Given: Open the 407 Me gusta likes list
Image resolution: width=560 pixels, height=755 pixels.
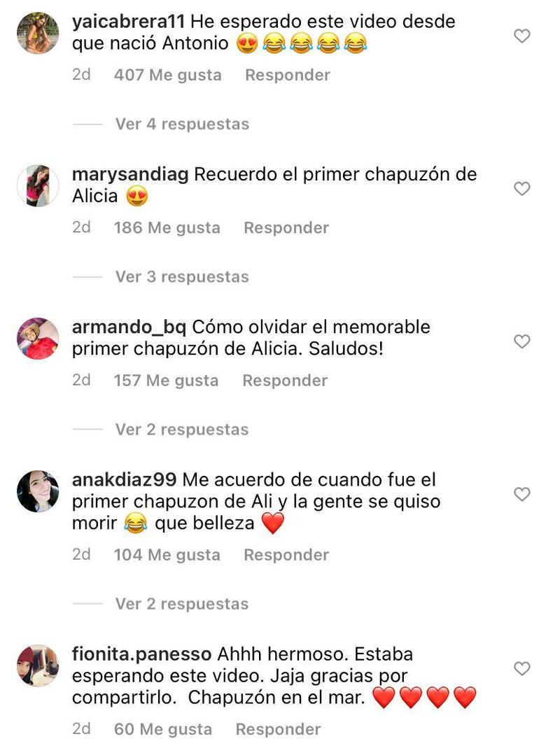Looking at the screenshot, I should pos(168,75).
